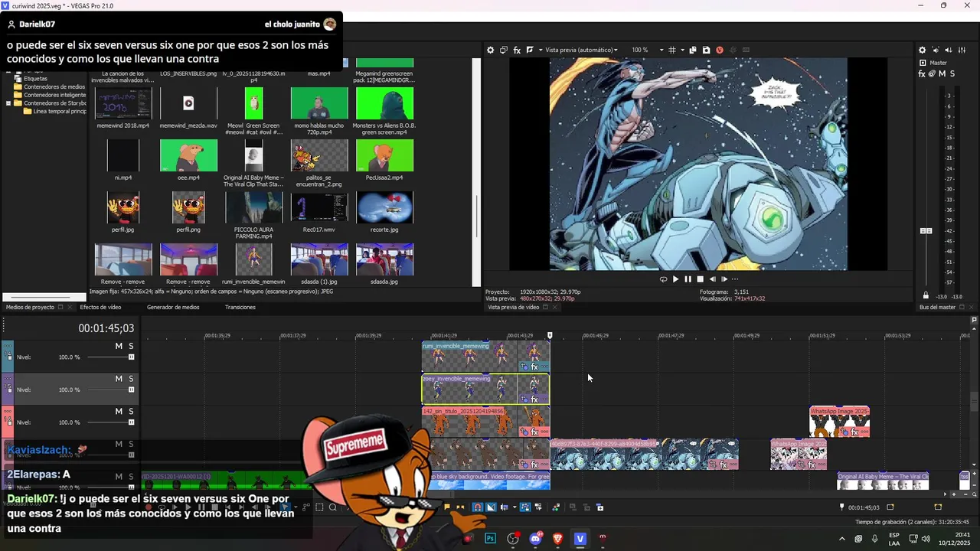
Task: Expand Contenedores de Storyboard tree node
Action: click(9, 103)
